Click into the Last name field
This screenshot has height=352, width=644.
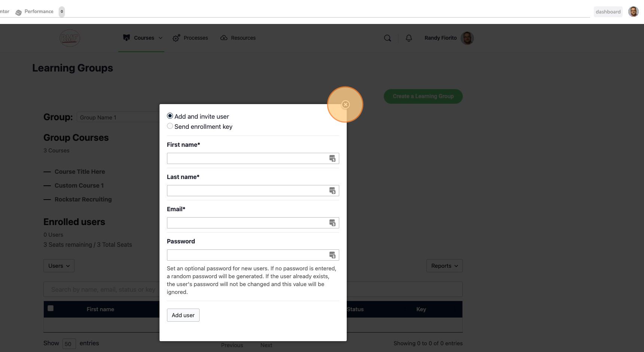[x=253, y=191]
